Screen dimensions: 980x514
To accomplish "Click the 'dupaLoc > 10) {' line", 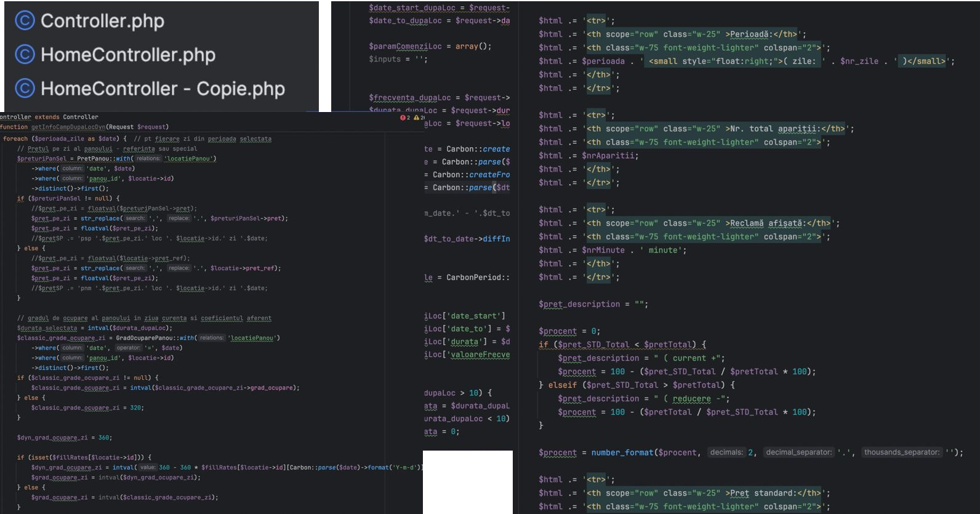I will click(x=458, y=393).
